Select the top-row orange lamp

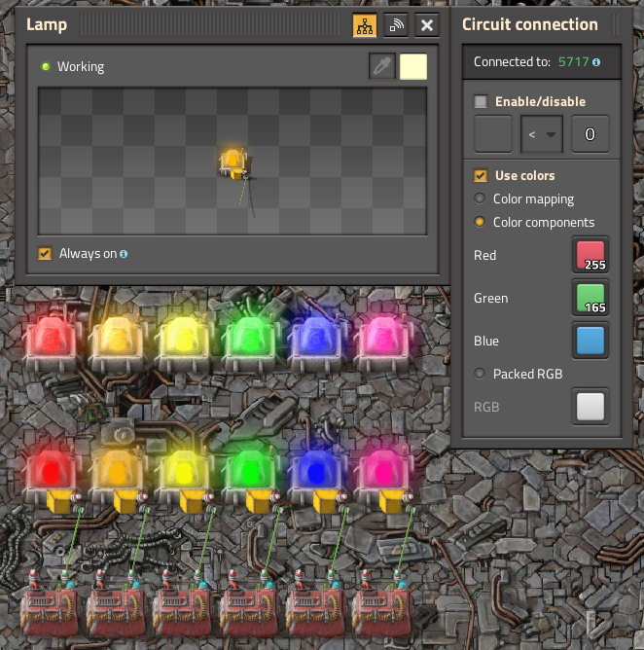[x=118, y=343]
